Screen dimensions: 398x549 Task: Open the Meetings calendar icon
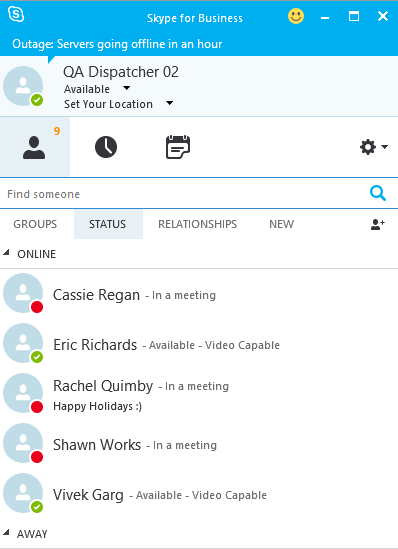(178, 147)
